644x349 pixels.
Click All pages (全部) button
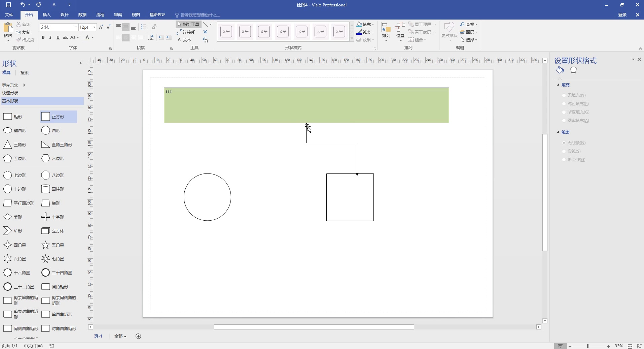[x=120, y=336]
